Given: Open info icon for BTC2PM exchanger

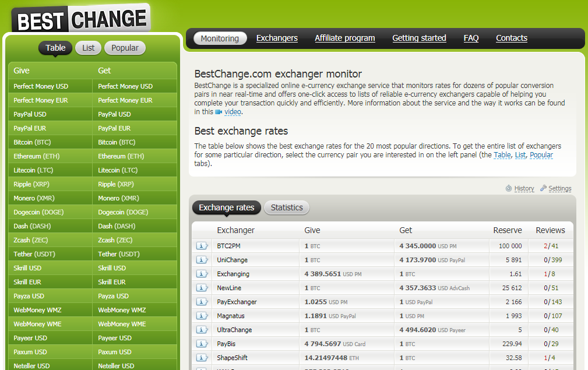Looking at the screenshot, I should click(x=202, y=246).
